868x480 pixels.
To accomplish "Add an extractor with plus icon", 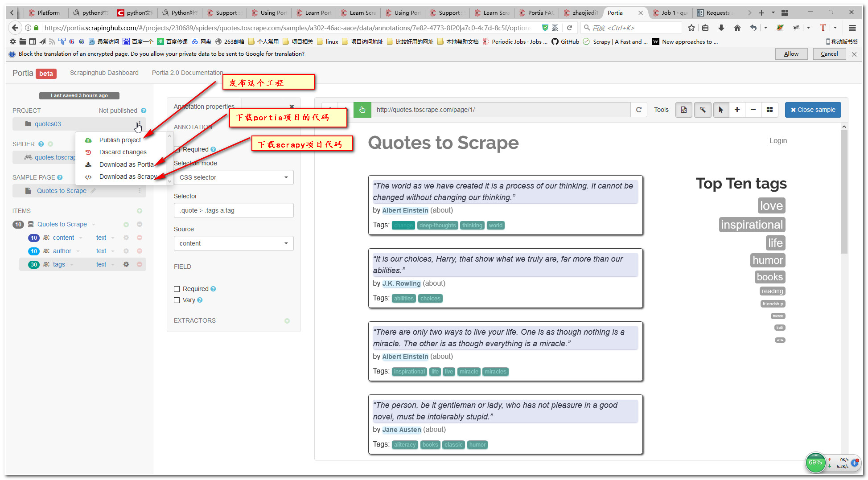I will pos(287,320).
